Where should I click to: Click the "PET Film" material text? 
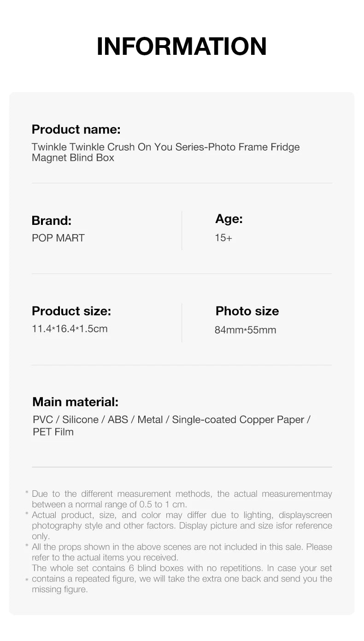point(53,432)
